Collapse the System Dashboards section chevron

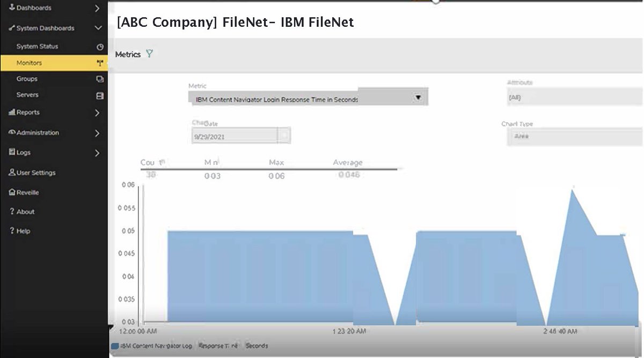(x=98, y=28)
